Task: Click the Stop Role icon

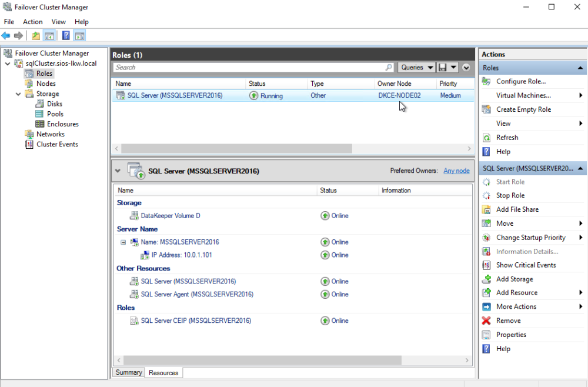Action: (x=486, y=195)
